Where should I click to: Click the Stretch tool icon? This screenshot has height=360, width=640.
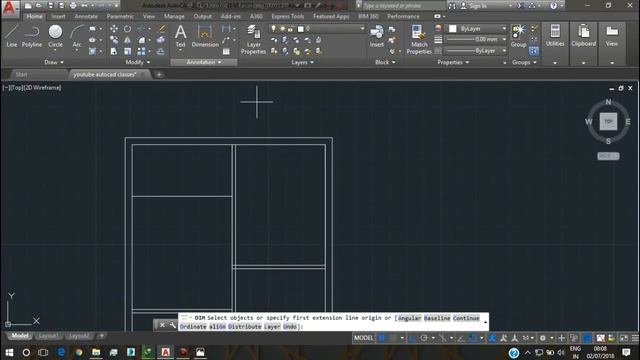pos(114,51)
